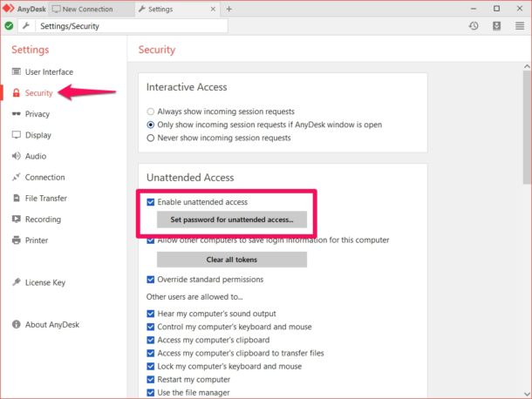The width and height of the screenshot is (532, 399).
Task: Toggle Enable unattended access checkbox
Action: pyautogui.click(x=150, y=202)
